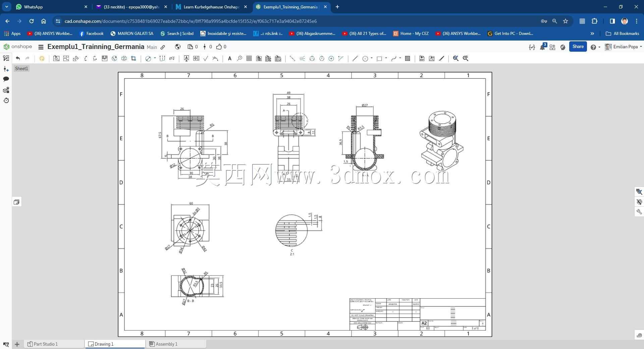644x349 pixels.
Task: Toggle browser side panel
Action: click(612, 21)
